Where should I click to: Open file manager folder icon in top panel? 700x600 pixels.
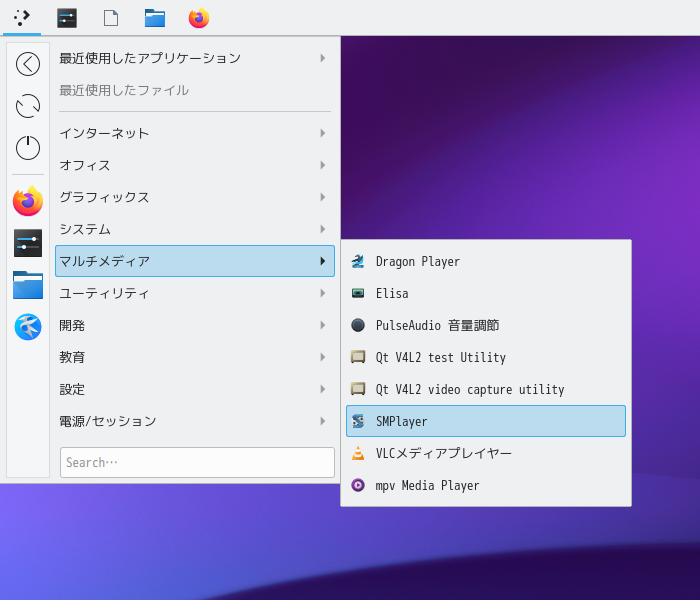pos(155,18)
